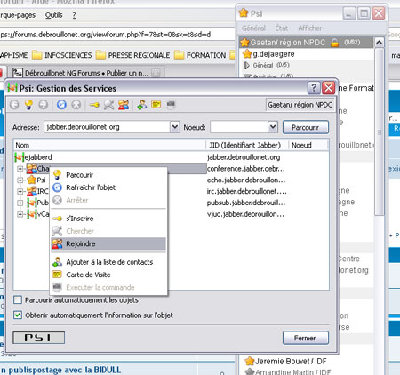
Task: Choose Rejoindre in the context menu
Action: (108, 244)
